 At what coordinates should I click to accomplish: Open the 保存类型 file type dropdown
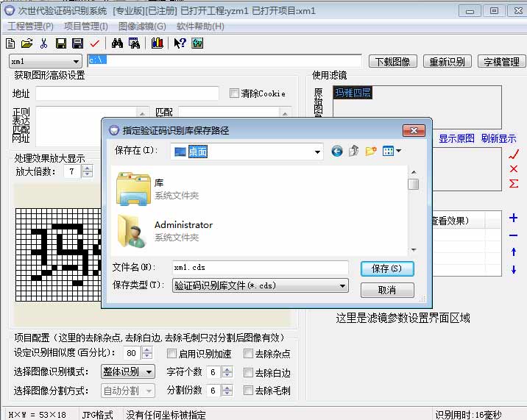(342, 285)
